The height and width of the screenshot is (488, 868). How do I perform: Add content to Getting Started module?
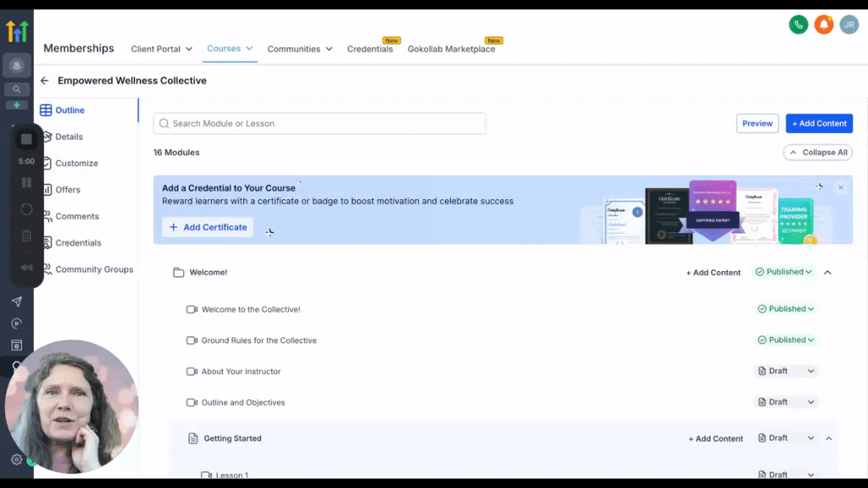coord(715,438)
